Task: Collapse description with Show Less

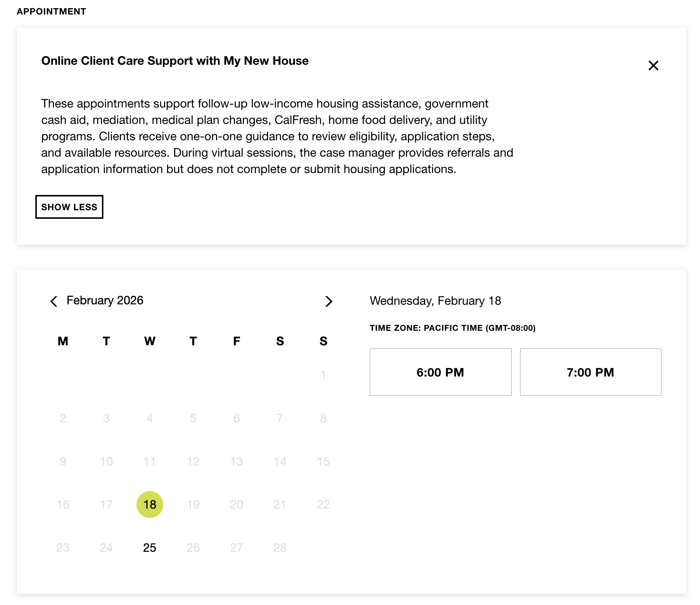Action: 69,207
